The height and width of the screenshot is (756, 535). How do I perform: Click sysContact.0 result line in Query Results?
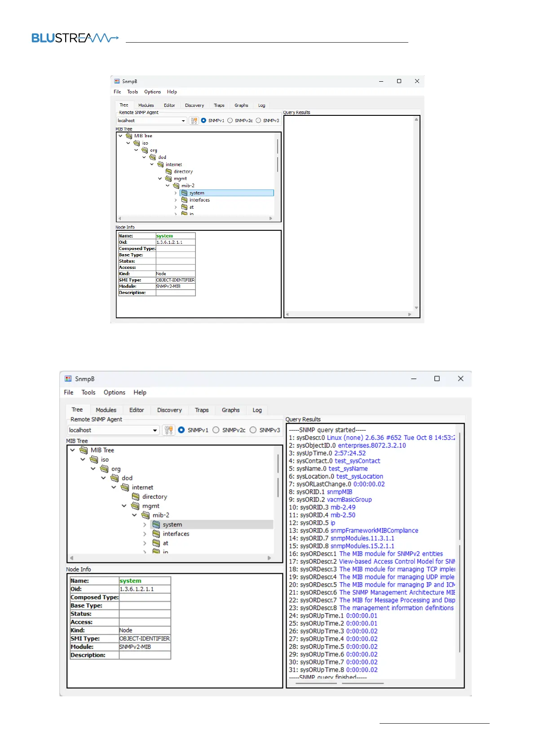click(335, 461)
